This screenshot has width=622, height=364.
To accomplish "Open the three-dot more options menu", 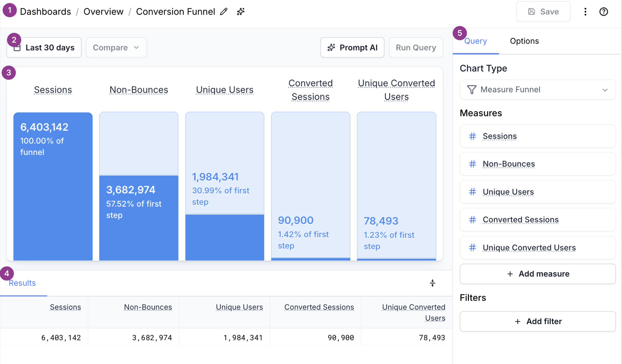I will point(585,12).
